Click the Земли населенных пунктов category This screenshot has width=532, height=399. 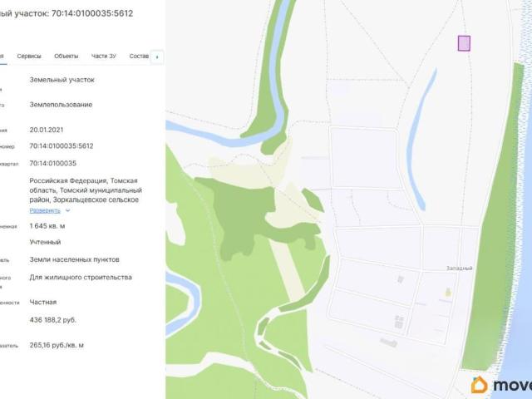(74, 259)
